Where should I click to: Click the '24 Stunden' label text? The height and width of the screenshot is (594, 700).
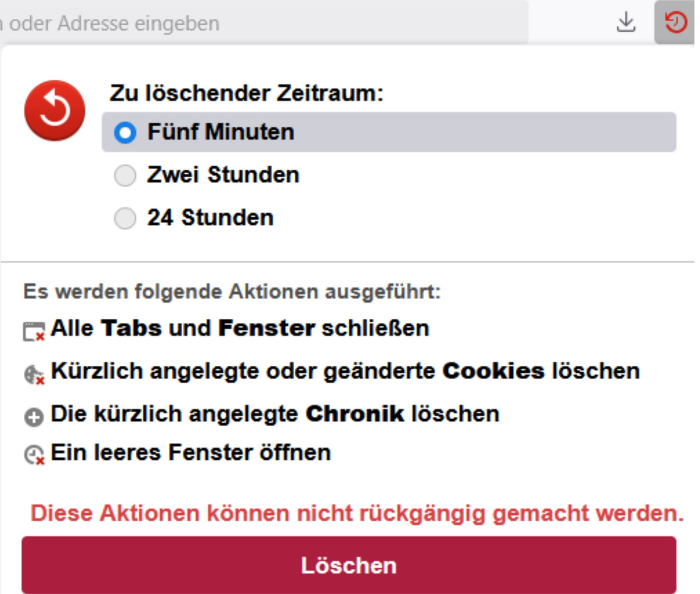coord(210,218)
